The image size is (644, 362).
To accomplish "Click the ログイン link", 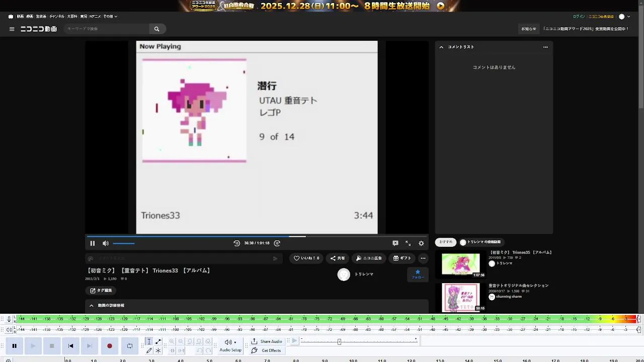I will (579, 17).
